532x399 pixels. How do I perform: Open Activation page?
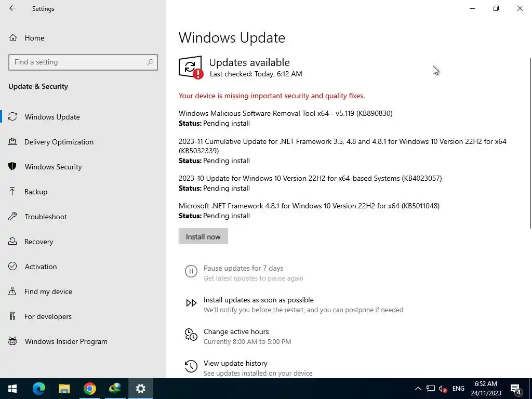click(x=83, y=267)
